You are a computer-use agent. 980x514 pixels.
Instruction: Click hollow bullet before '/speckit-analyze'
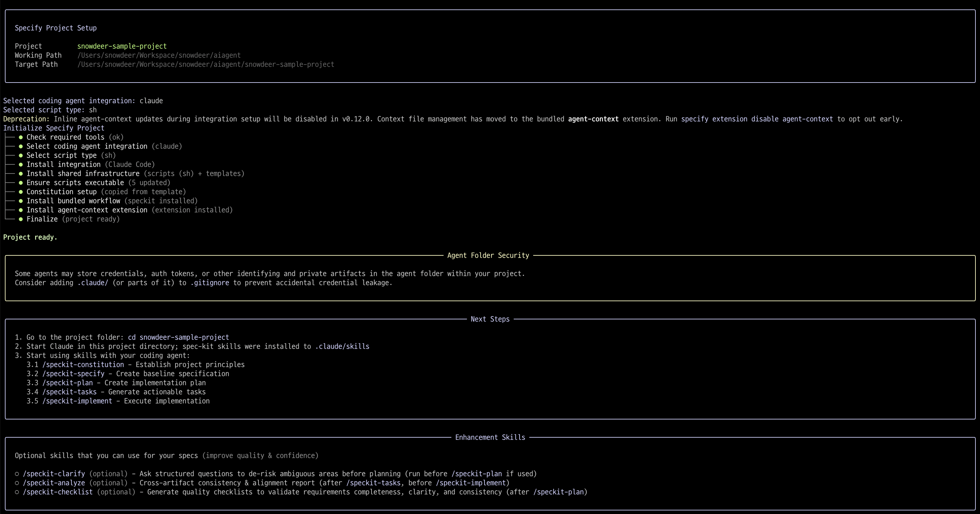pos(17,483)
